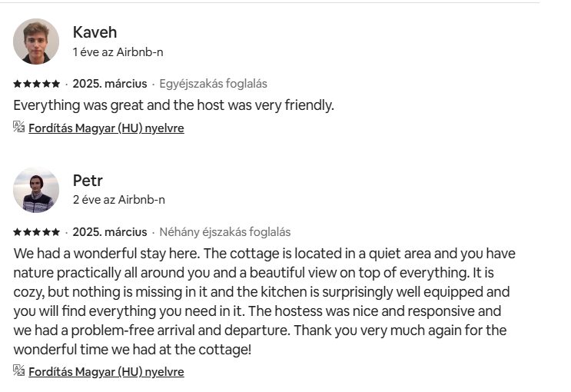
Task: Click the "Egyéjszakás foglalás" label
Action: point(213,84)
